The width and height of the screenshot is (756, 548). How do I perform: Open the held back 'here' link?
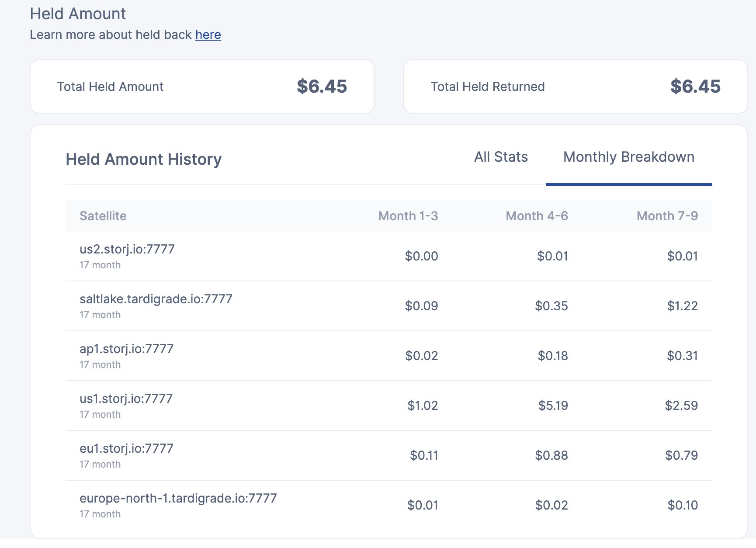(x=208, y=35)
